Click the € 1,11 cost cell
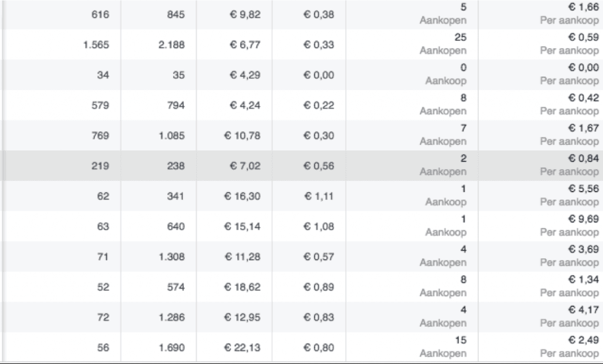 click(319, 196)
